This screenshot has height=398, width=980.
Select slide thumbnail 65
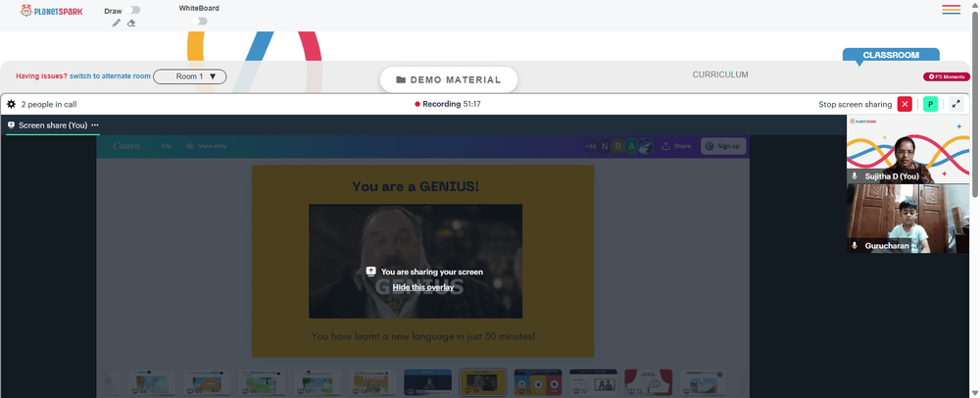tap(207, 382)
